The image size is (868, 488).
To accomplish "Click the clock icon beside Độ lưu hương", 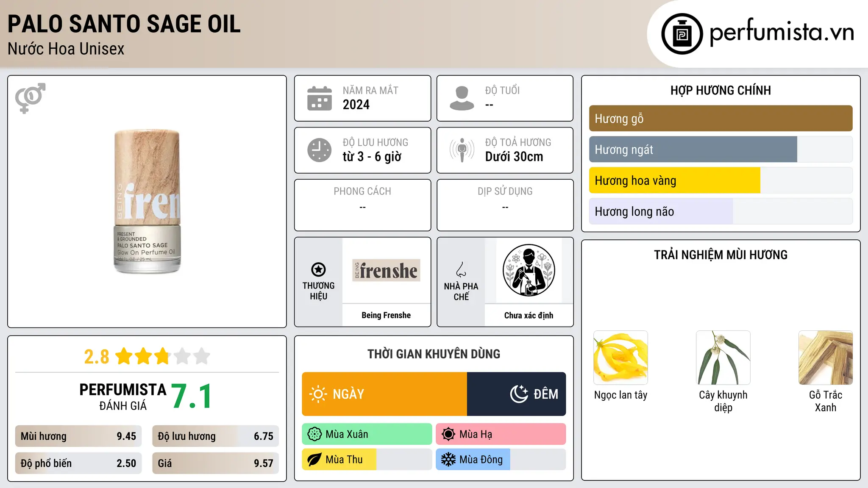I will click(x=320, y=150).
